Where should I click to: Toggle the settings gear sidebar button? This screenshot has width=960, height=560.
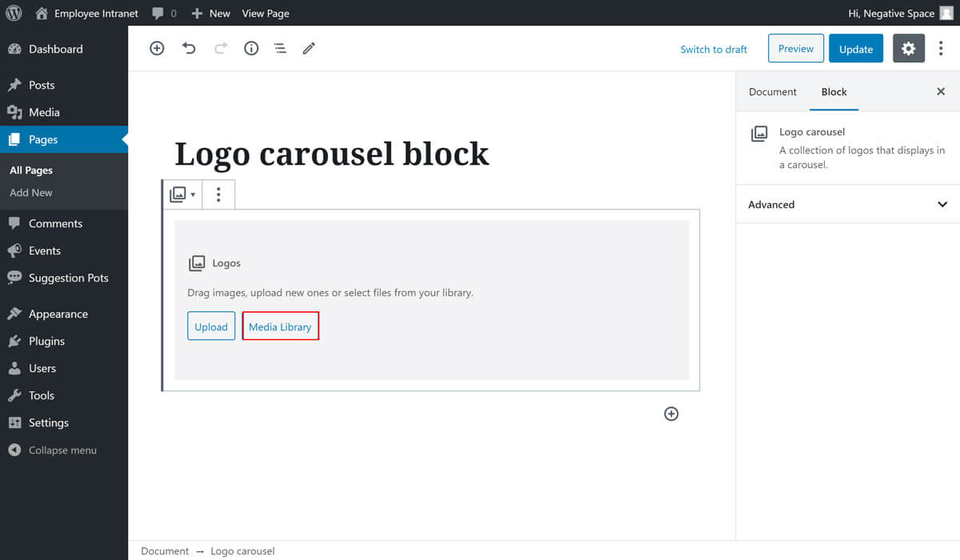tap(908, 49)
